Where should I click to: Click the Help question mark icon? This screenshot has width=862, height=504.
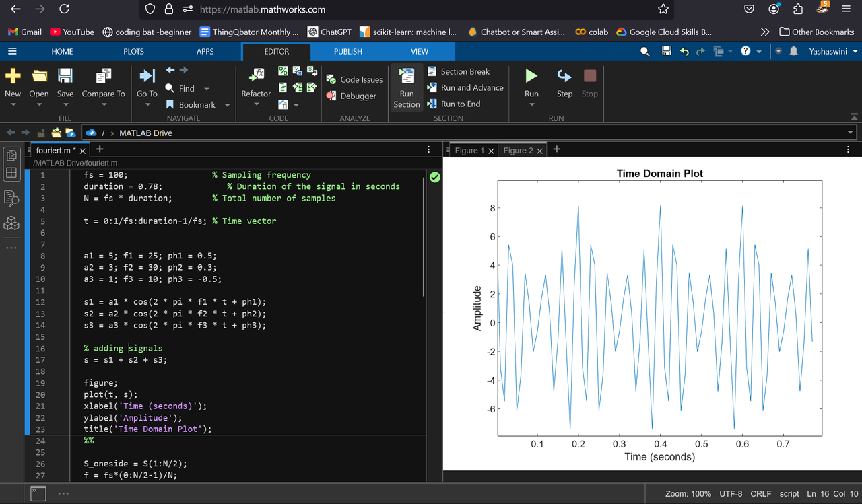point(745,51)
